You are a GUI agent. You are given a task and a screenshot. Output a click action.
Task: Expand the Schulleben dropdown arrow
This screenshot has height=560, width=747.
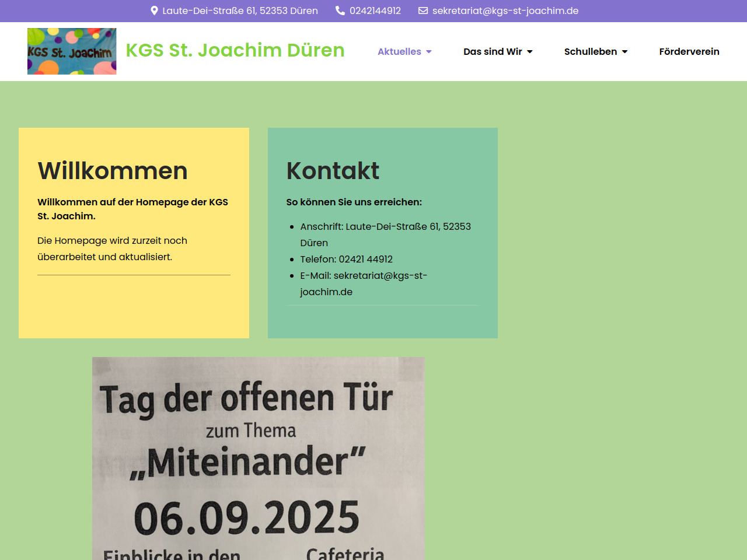tap(625, 52)
